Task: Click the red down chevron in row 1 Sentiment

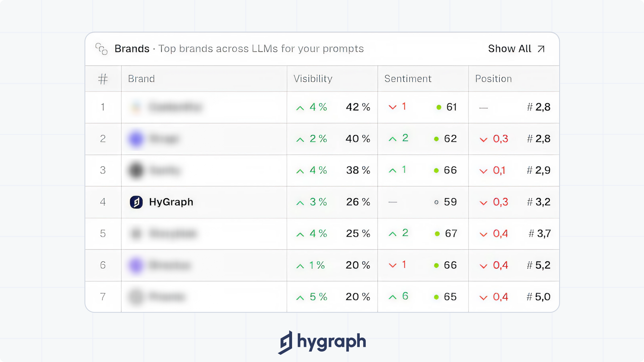Action: [x=392, y=107]
